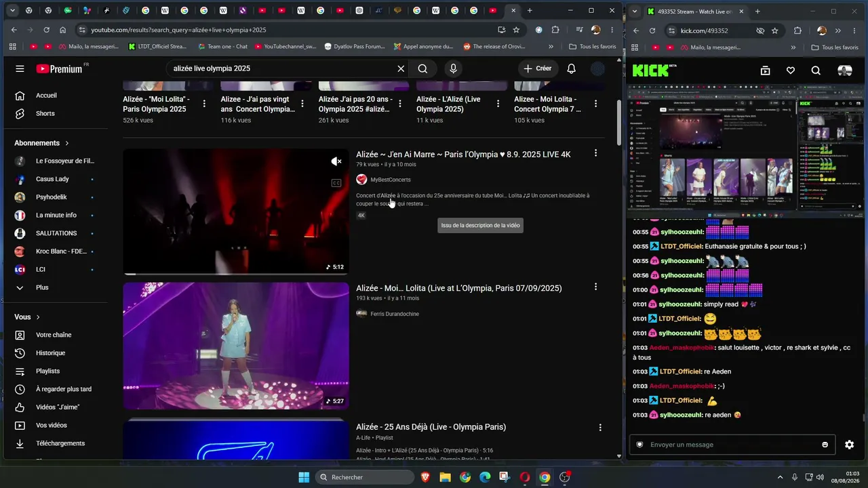
Task: Click the YouTube search magnifier button
Action: [422, 68]
